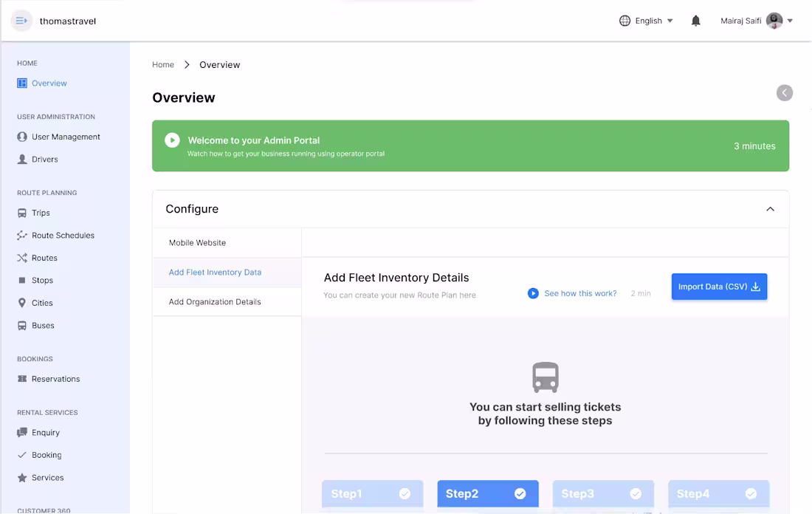Toggle the Step2 checkmark
The height and width of the screenshot is (514, 812).
coord(520,493)
